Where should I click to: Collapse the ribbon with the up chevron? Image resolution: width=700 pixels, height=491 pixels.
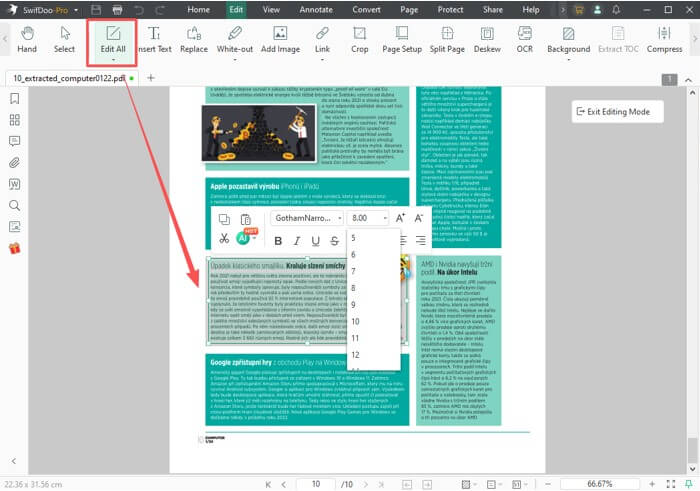point(688,80)
